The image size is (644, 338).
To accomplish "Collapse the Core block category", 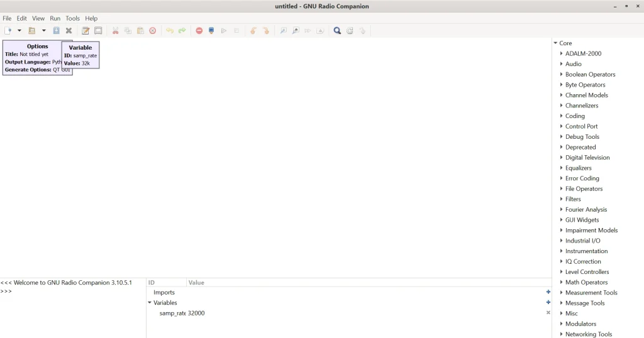I will [x=555, y=43].
